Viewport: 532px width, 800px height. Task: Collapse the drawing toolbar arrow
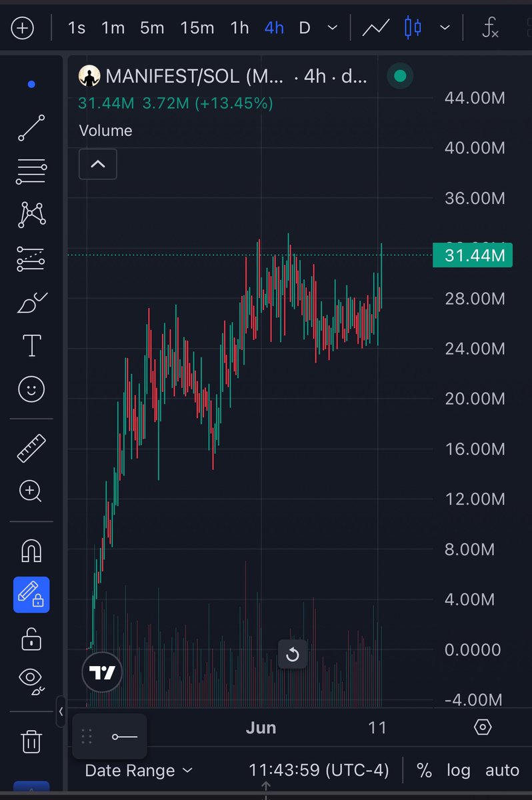[61, 711]
